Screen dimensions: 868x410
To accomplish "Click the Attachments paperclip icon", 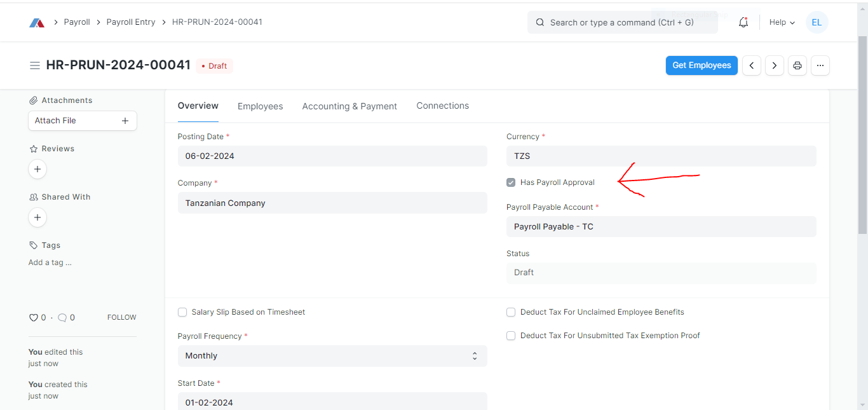I will coord(33,100).
